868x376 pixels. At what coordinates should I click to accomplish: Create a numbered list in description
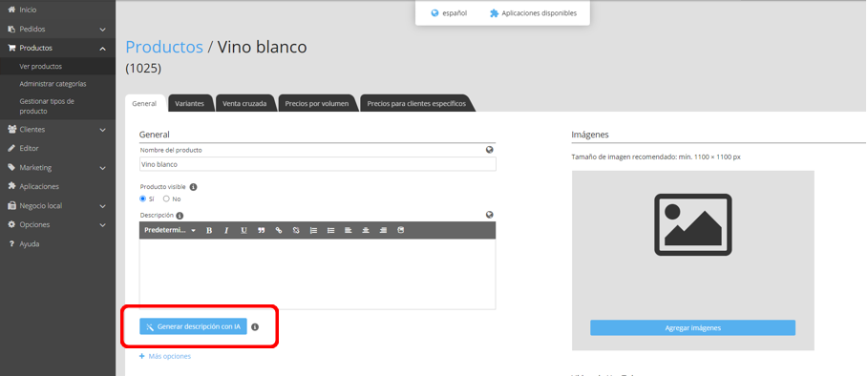click(x=313, y=230)
